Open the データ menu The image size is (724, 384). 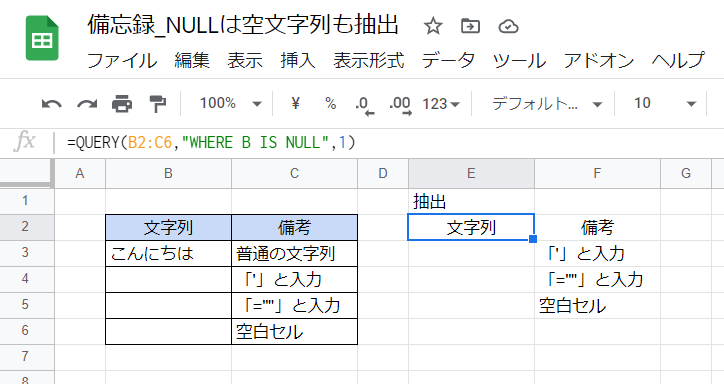point(448,60)
